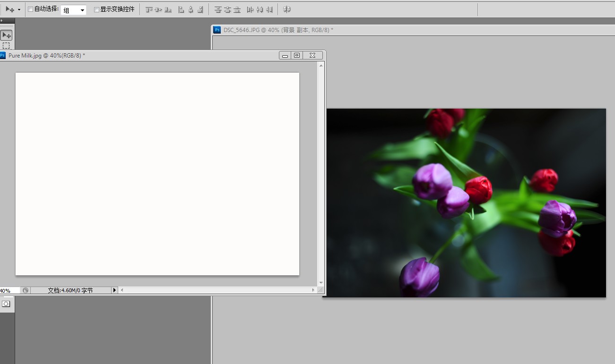Click the Quick Mask mode icon in toolbox
Image resolution: width=615 pixels, height=364 pixels.
(6, 304)
